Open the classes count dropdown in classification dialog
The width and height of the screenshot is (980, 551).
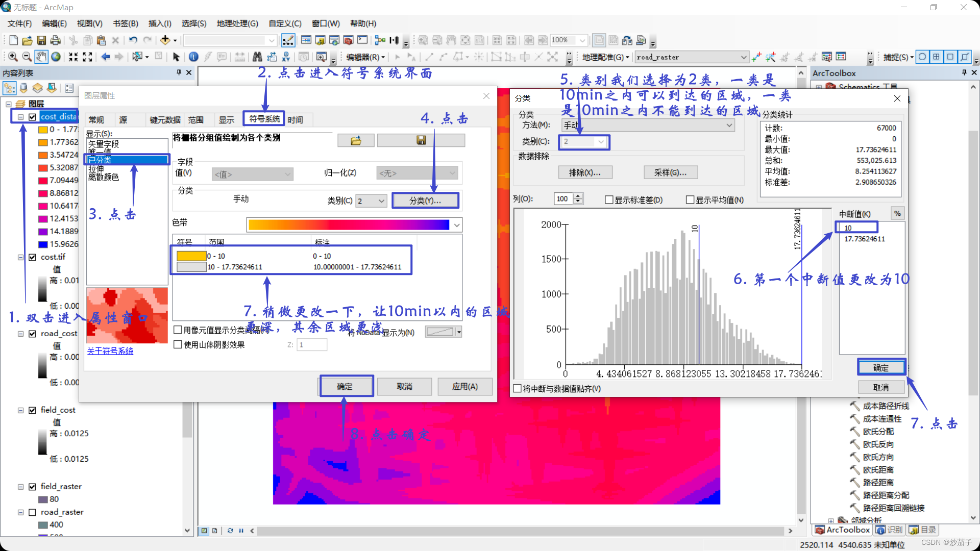[601, 142]
